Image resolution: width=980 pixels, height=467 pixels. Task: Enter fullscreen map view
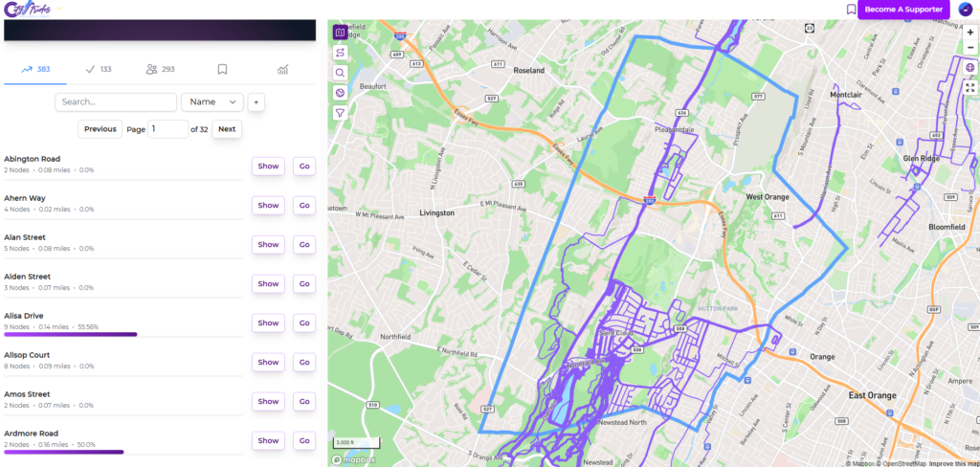(969, 88)
